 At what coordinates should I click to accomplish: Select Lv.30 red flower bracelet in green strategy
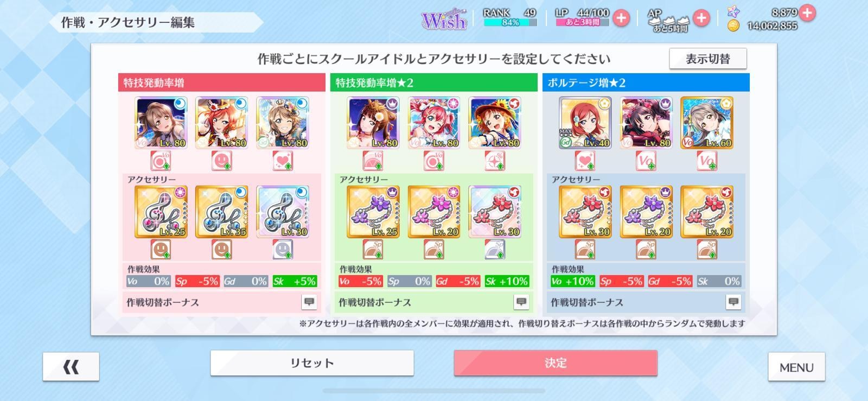495,212
